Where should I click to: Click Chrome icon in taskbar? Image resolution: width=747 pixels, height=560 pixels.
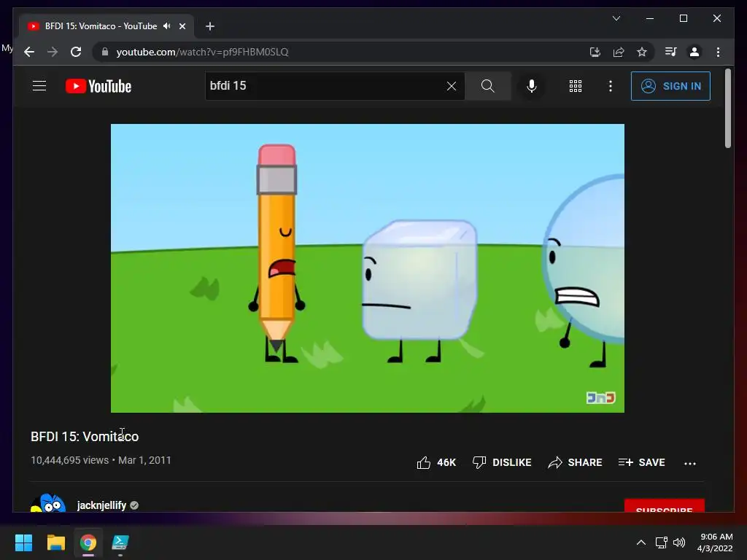[x=88, y=542]
